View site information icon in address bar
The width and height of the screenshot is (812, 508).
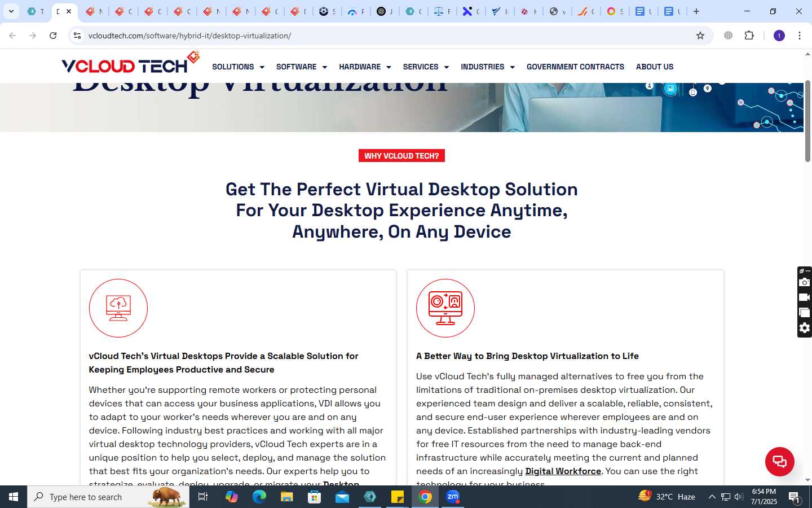pyautogui.click(x=77, y=36)
